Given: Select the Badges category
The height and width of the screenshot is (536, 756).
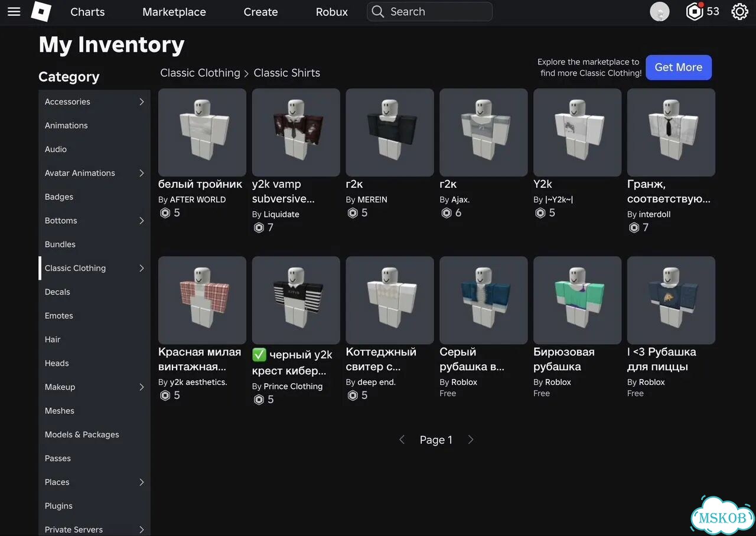Looking at the screenshot, I should (x=94, y=197).
